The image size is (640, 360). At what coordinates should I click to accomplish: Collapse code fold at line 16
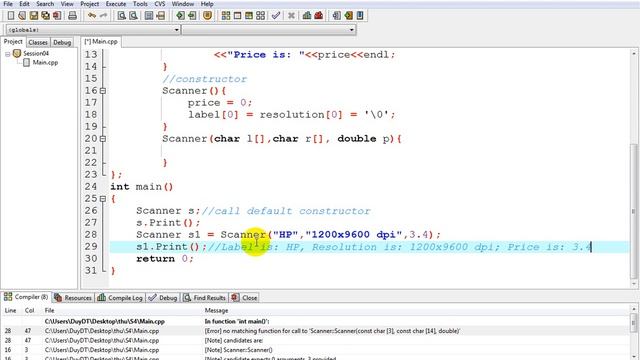[x=103, y=91]
